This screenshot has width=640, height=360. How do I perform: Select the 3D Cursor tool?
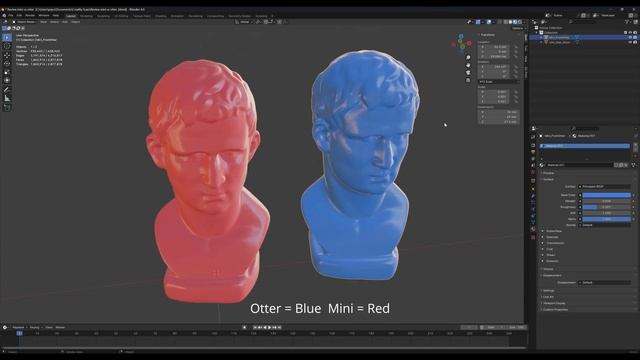pyautogui.click(x=7, y=46)
